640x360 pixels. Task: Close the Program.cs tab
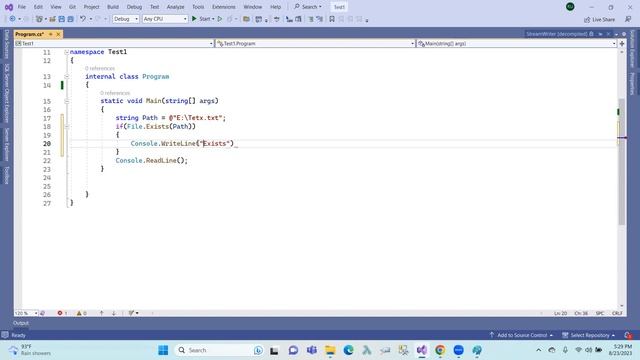58,34
